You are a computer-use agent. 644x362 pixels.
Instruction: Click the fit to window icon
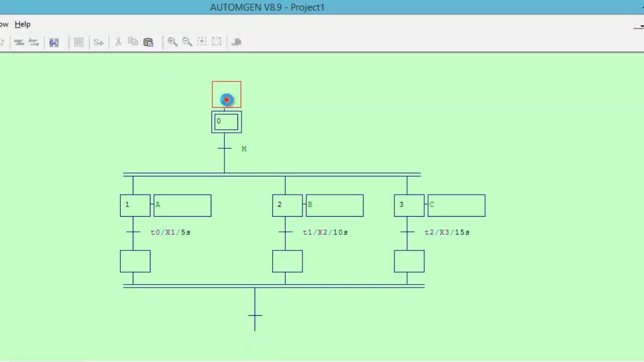pyautogui.click(x=216, y=42)
